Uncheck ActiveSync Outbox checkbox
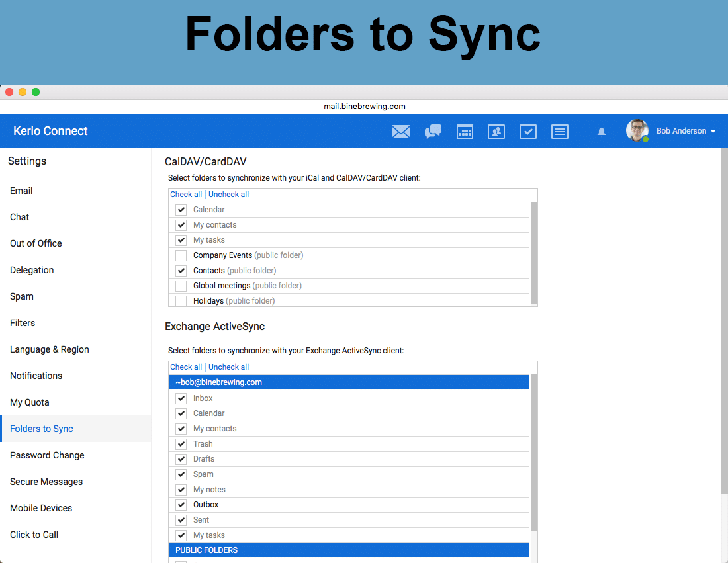Screen dimensions: 728x563 point(181,505)
